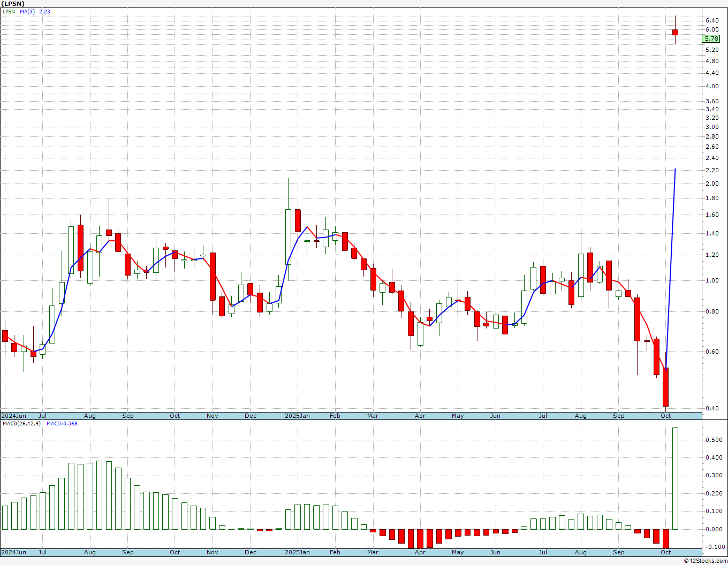
Task: Select the LPSN legend label
Action: pos(9,11)
